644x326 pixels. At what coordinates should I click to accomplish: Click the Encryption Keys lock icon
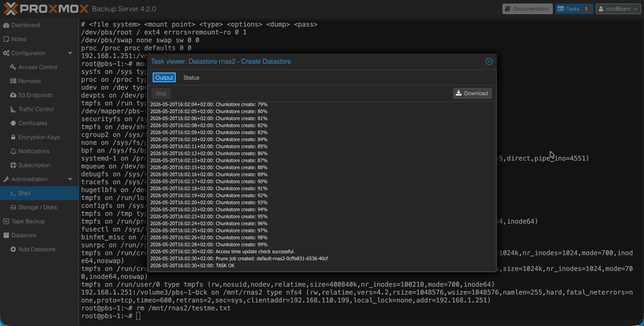coord(13,137)
